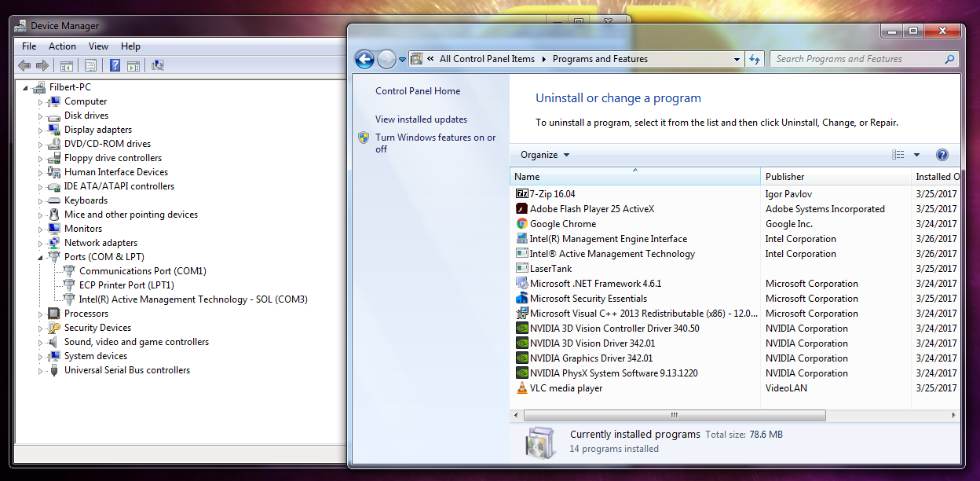
Task: Click the Control Panel Home link
Action: (418, 91)
